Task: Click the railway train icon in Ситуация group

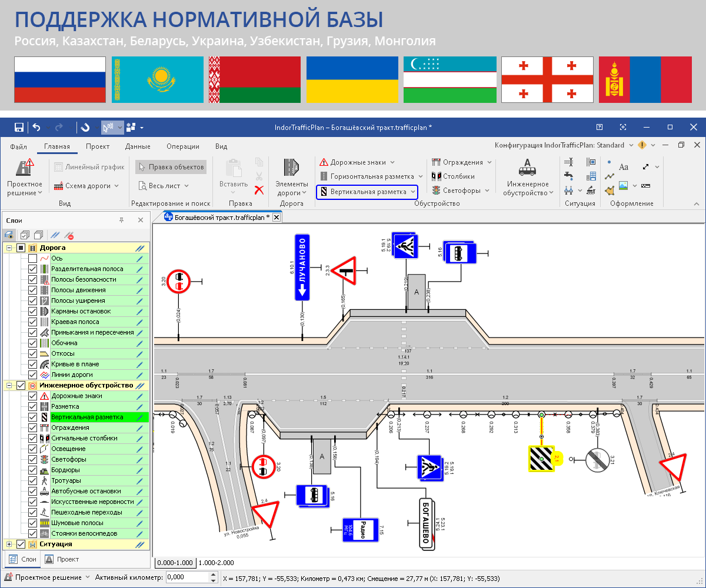Action: (x=591, y=190)
